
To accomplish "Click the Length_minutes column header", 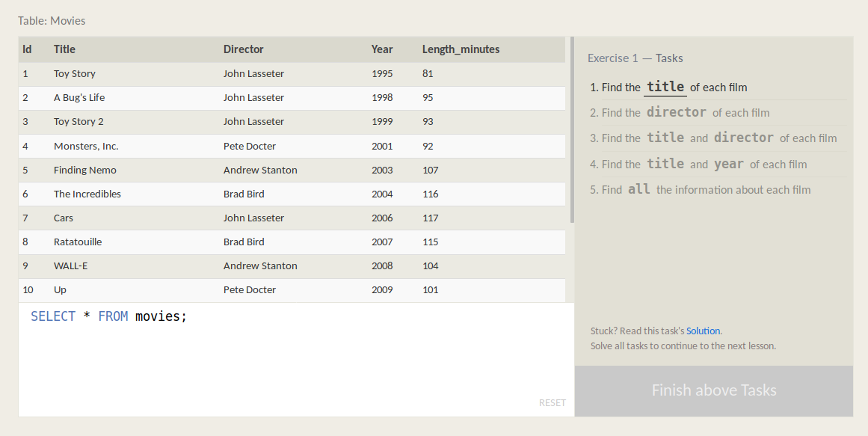I will [x=461, y=49].
